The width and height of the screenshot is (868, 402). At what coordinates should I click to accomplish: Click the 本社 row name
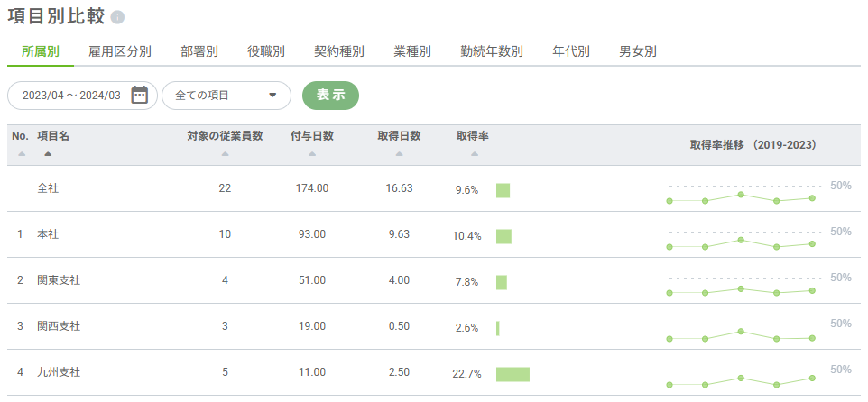pyautogui.click(x=48, y=234)
